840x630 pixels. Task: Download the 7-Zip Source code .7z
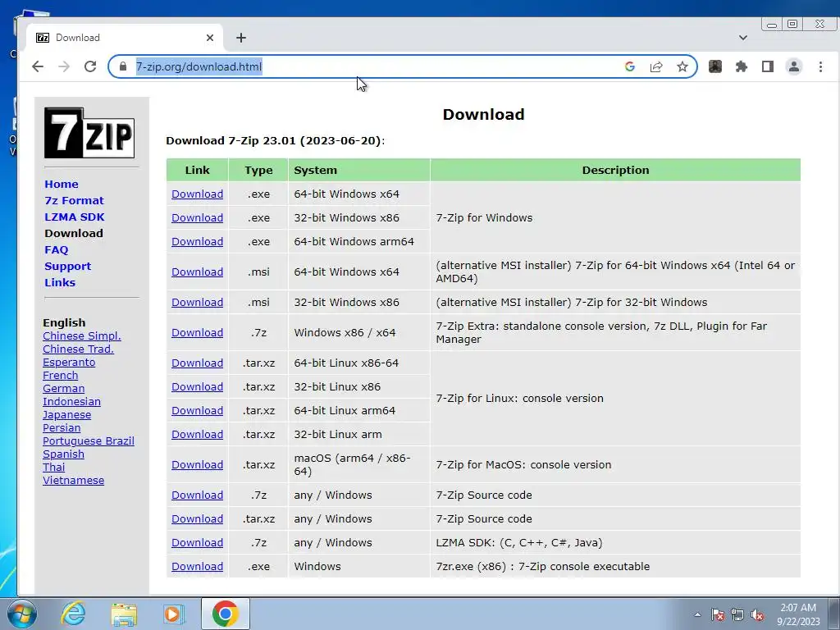(x=197, y=495)
